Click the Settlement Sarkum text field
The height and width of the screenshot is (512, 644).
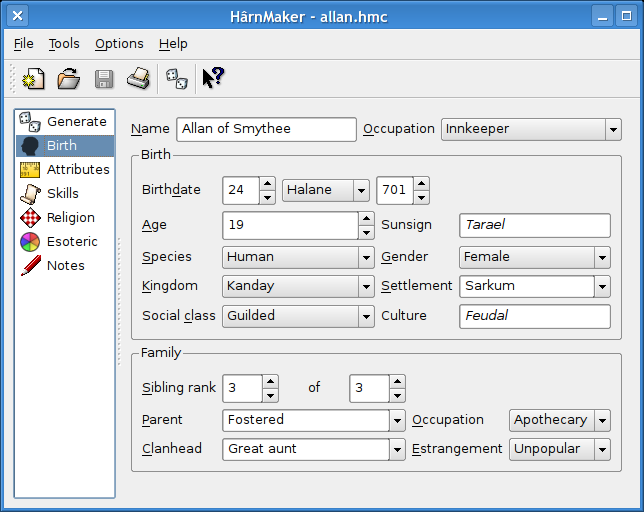pos(527,287)
